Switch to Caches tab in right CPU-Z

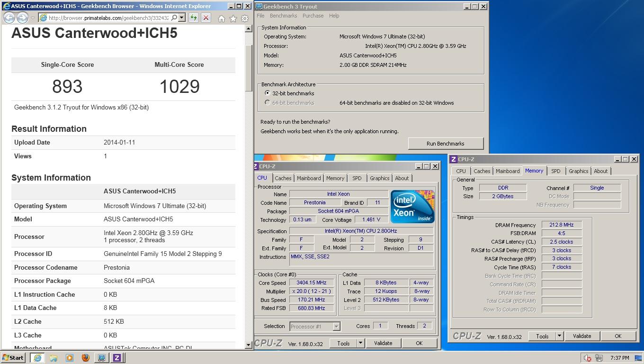tap(482, 171)
